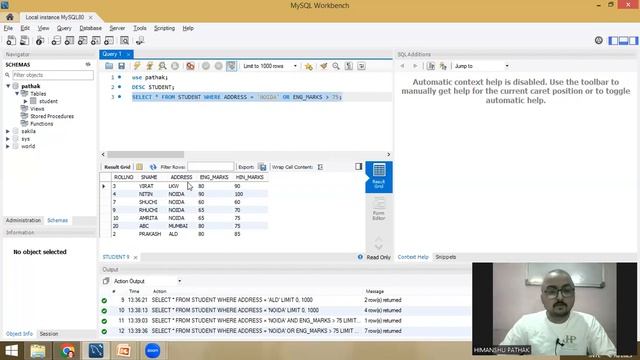Click the reconnect to DBMS icon
The image size is (640, 360).
[140, 40]
